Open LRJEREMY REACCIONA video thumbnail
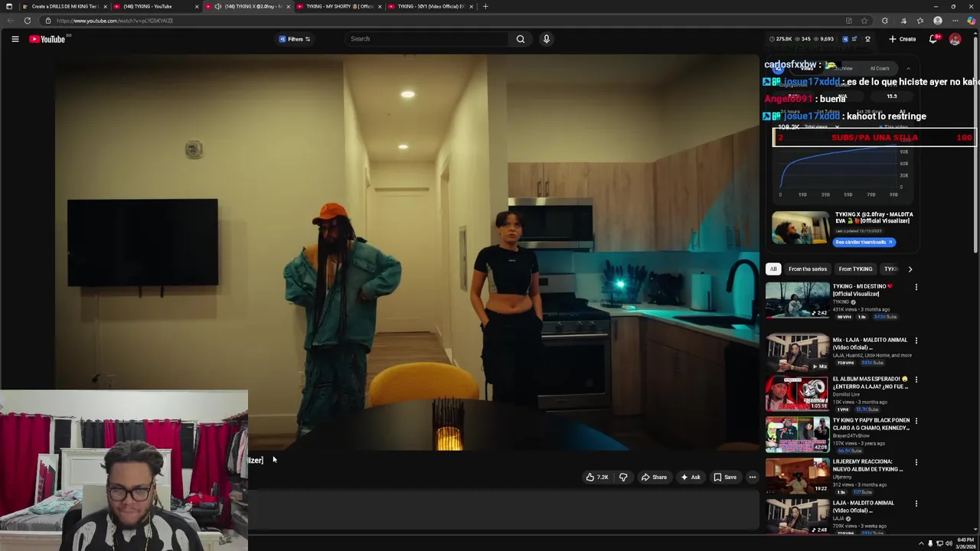Image resolution: width=980 pixels, height=551 pixels. (x=797, y=475)
